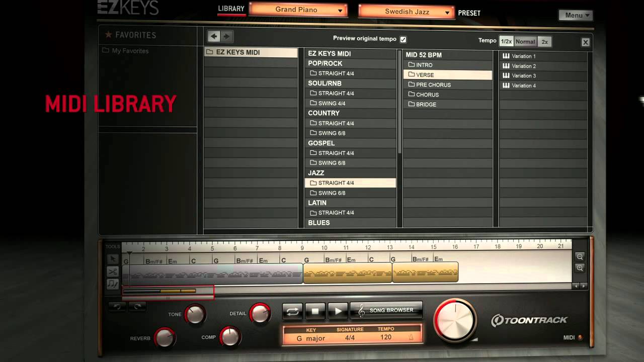Toggle Preview original tempo checkbox
644x362 pixels.
tap(403, 39)
